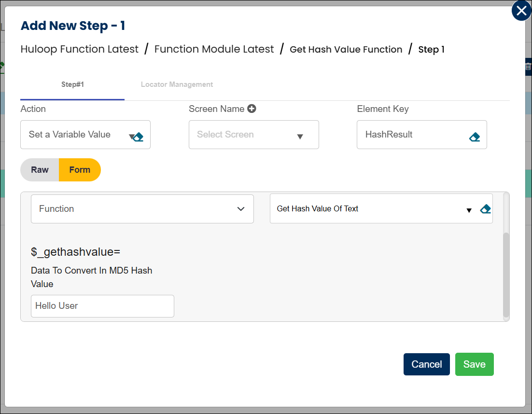This screenshot has height=414, width=532.
Task: Expand the Select Screen dropdown
Action: click(x=253, y=135)
